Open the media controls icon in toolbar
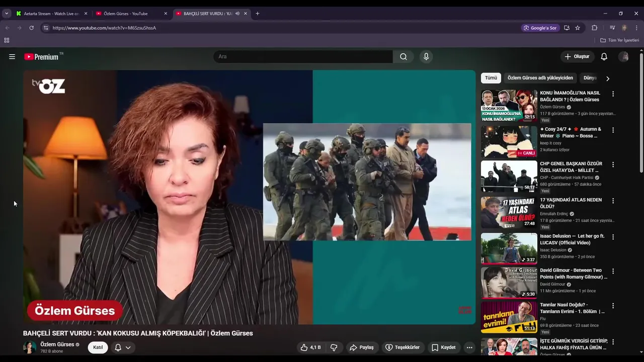The image size is (644, 362). pos(612,28)
